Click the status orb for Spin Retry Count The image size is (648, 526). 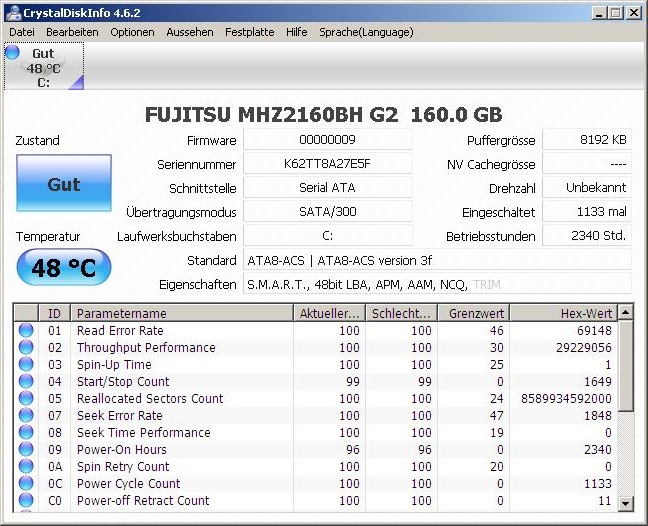[26, 466]
